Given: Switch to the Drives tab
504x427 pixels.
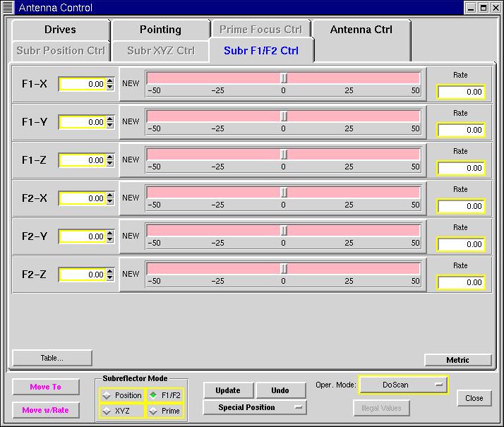Looking at the screenshot, I should (61, 30).
